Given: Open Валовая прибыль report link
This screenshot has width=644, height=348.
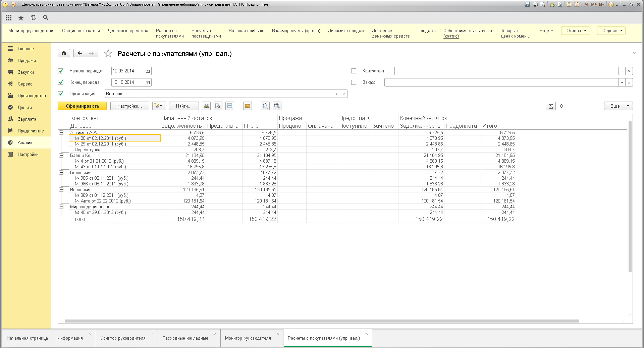Looking at the screenshot, I should point(246,31).
